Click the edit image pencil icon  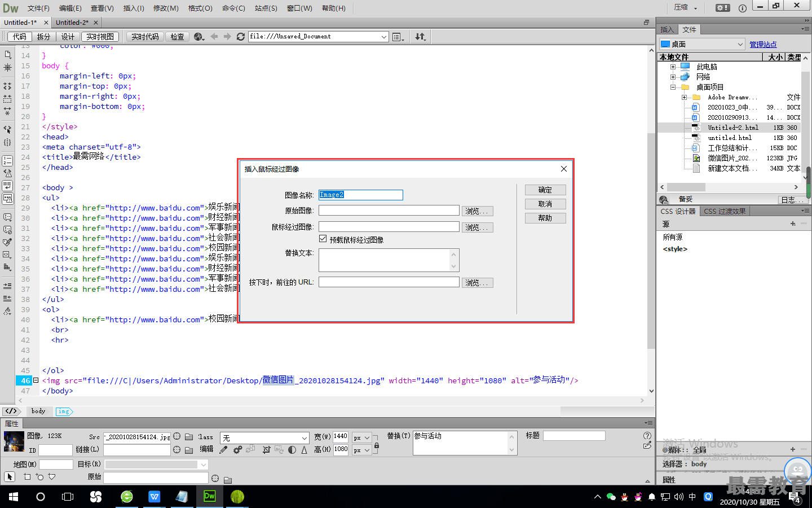223,450
